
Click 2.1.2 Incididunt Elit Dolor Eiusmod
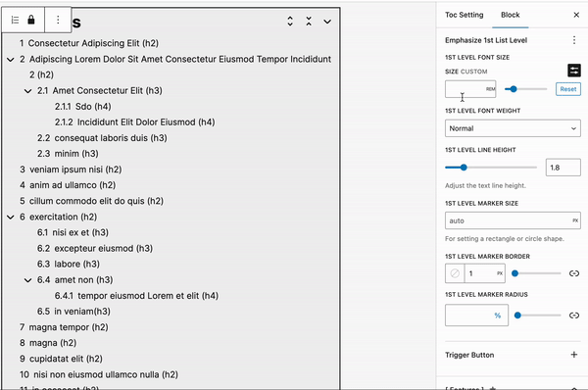coord(134,122)
